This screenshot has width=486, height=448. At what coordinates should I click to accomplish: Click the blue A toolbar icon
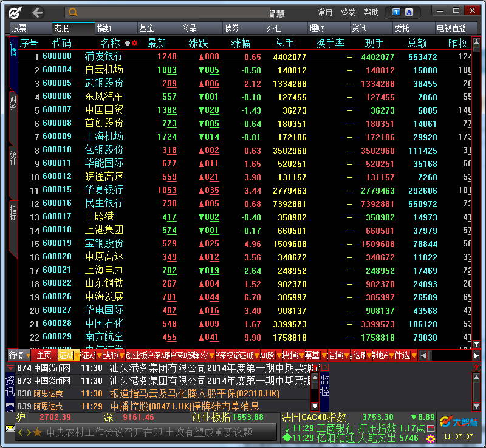(409, 12)
